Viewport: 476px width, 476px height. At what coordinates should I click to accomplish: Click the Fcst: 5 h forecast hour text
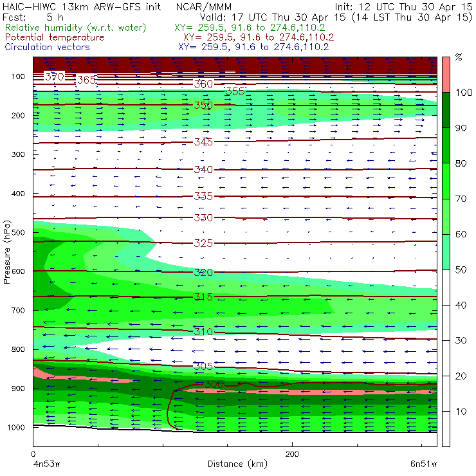(x=33, y=17)
